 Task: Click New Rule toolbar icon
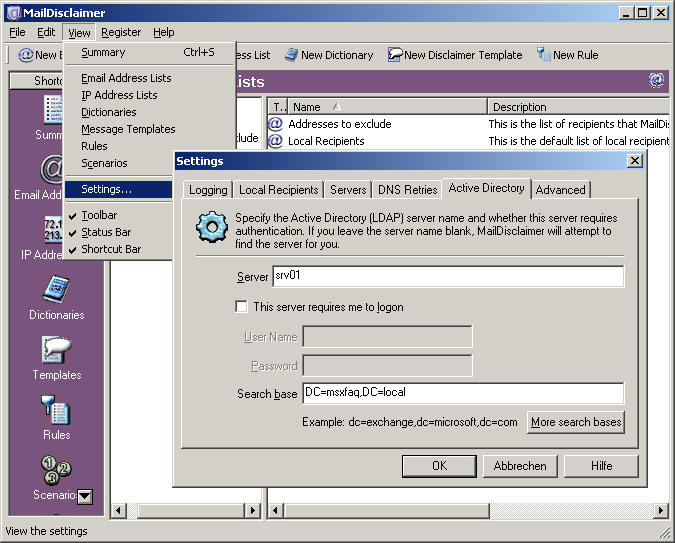pos(543,54)
